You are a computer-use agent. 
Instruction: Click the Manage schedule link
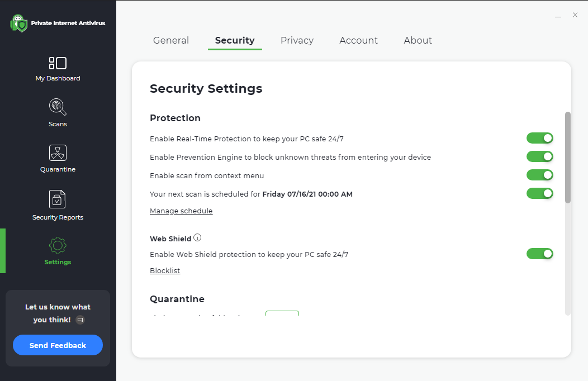(181, 211)
